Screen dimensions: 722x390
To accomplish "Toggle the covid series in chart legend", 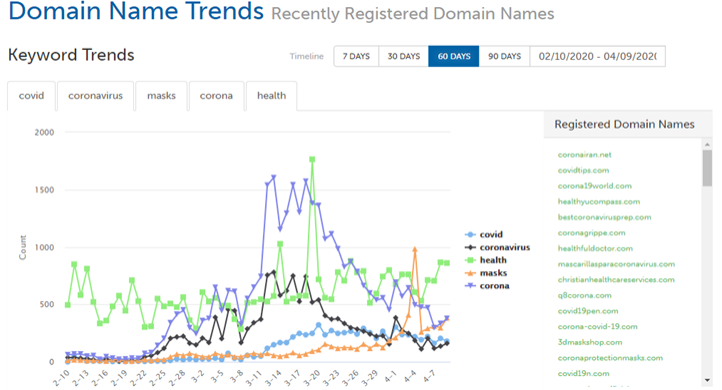I will click(x=484, y=234).
